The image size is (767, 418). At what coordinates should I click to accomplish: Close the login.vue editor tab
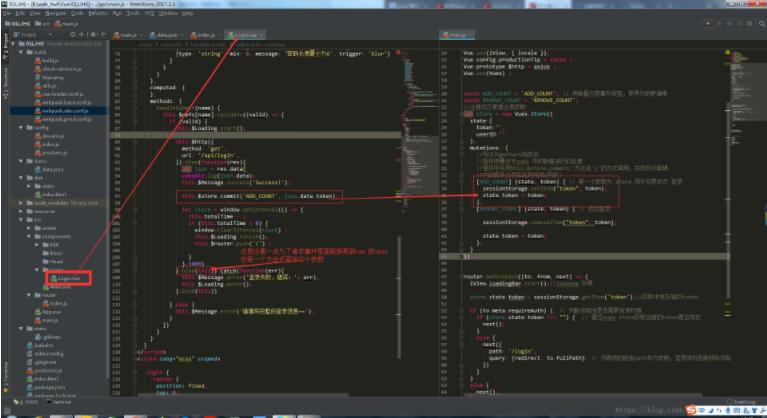click(262, 35)
